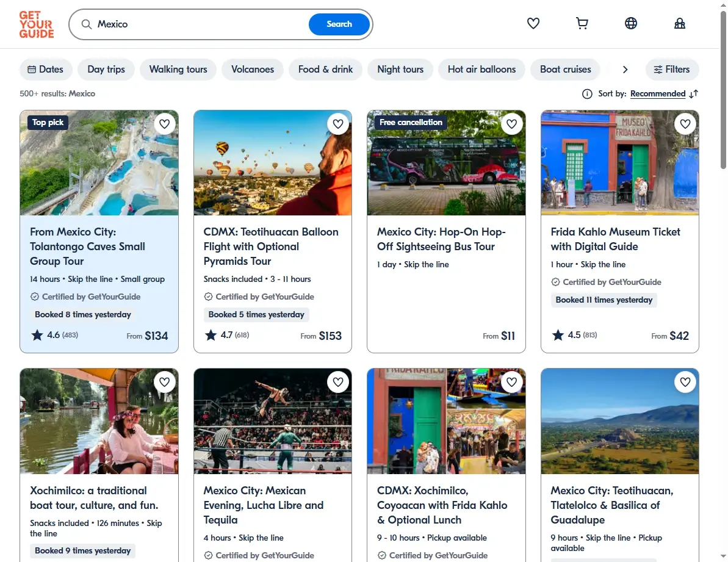Screen dimensions: 728x562
Task: Select the Night tours chip
Action: [400, 70]
